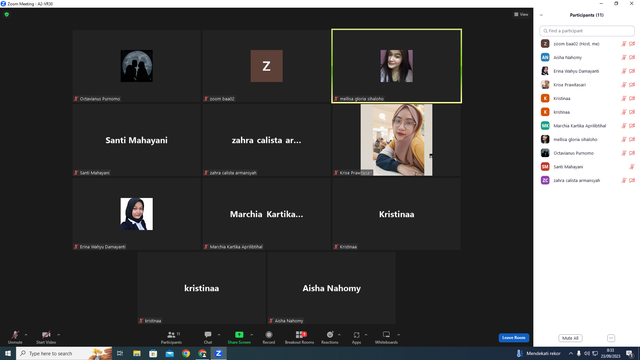Click Mute All button

(570, 338)
